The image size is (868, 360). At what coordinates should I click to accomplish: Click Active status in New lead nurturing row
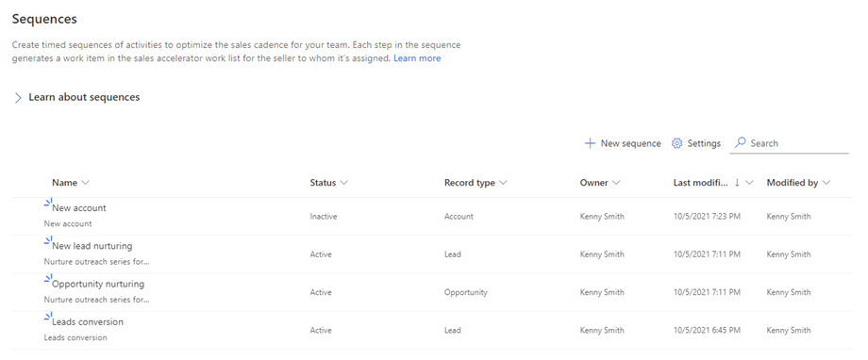(321, 255)
